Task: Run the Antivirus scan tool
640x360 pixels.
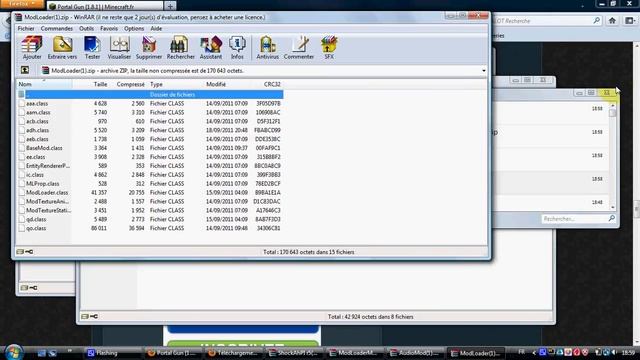Action: point(267,48)
